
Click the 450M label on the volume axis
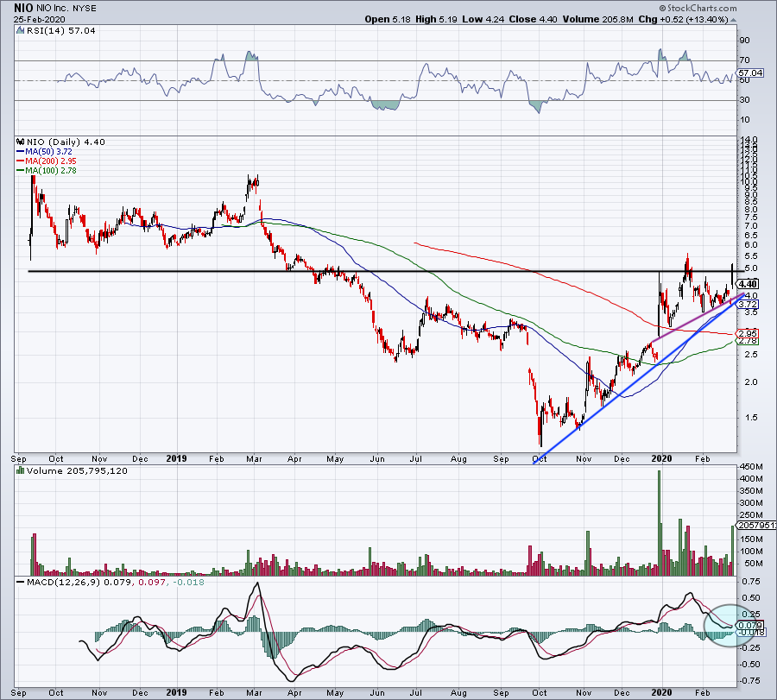click(x=751, y=467)
